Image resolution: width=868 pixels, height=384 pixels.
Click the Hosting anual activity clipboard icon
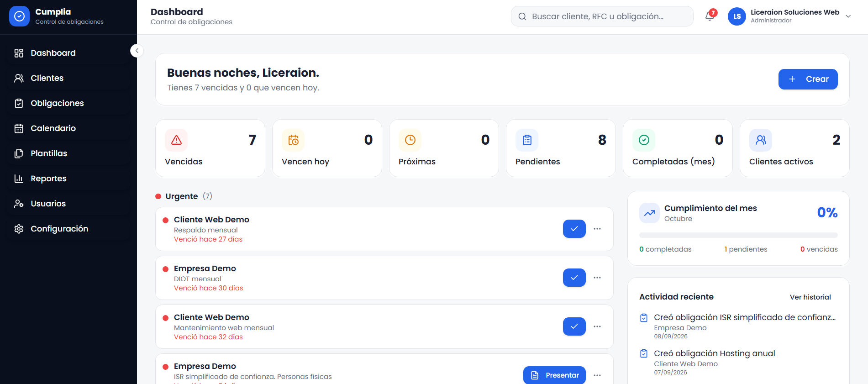pos(644,353)
